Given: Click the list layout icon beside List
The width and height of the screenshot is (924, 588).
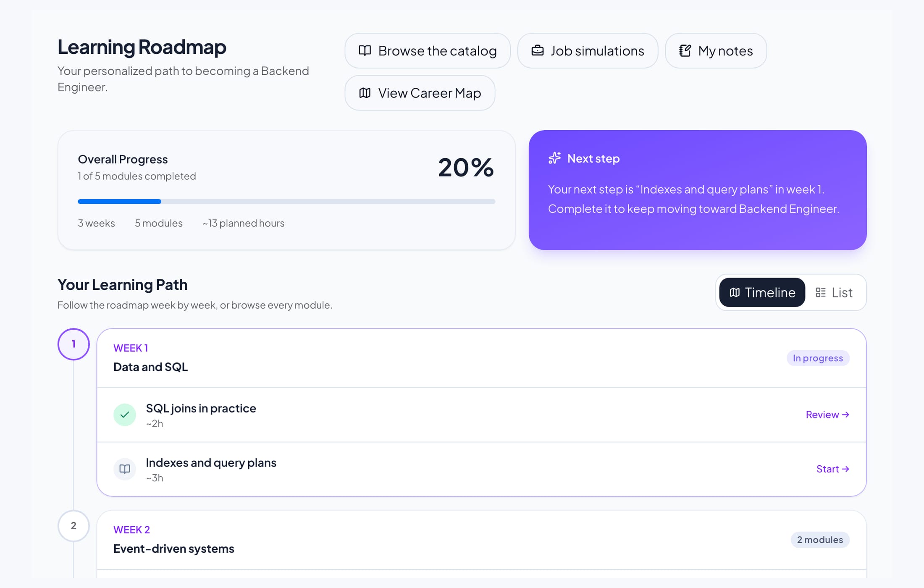Looking at the screenshot, I should pos(820,292).
